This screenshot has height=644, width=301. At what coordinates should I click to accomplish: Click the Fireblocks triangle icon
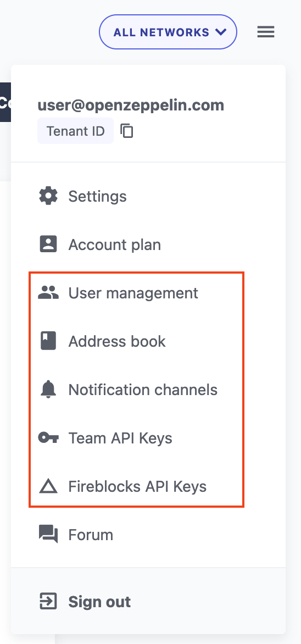[x=48, y=487]
